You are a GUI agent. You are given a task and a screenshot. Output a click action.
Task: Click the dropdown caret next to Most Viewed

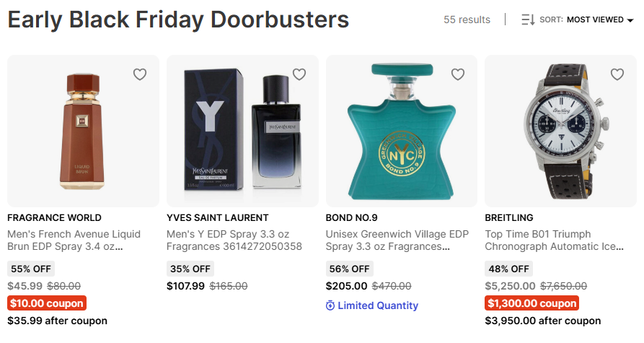coord(630,20)
